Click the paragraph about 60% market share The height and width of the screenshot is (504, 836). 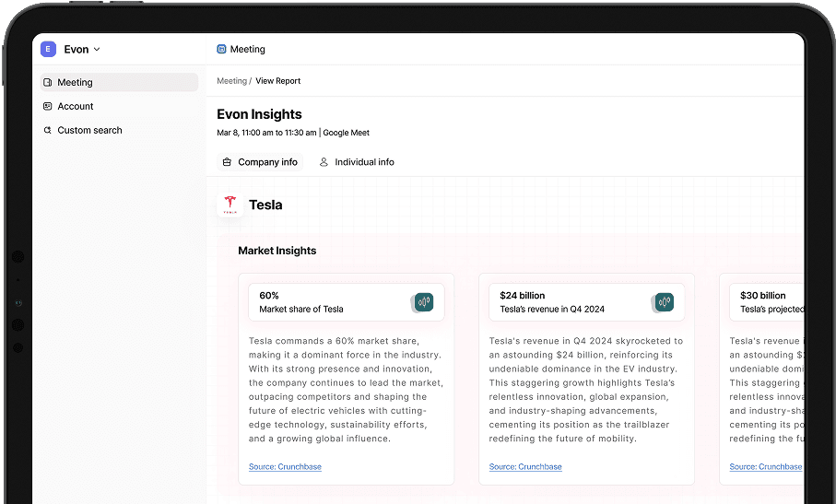(x=346, y=390)
